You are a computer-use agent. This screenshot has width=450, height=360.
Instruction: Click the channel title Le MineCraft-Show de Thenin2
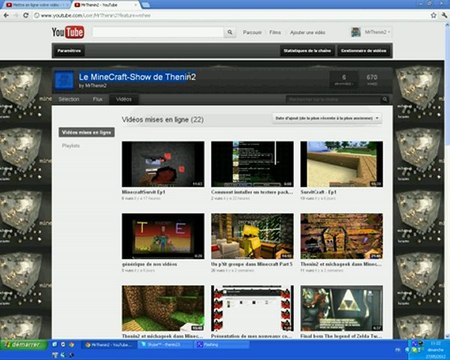(137, 77)
